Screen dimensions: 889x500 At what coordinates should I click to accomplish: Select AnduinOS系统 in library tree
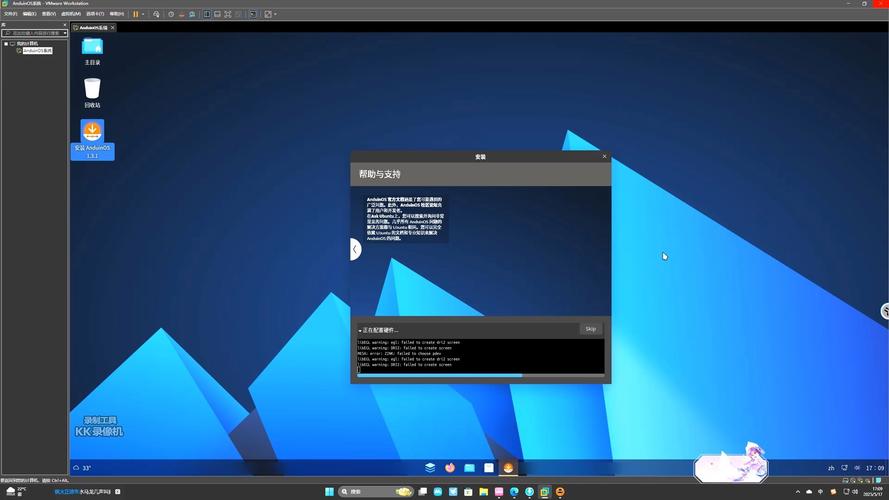point(37,50)
